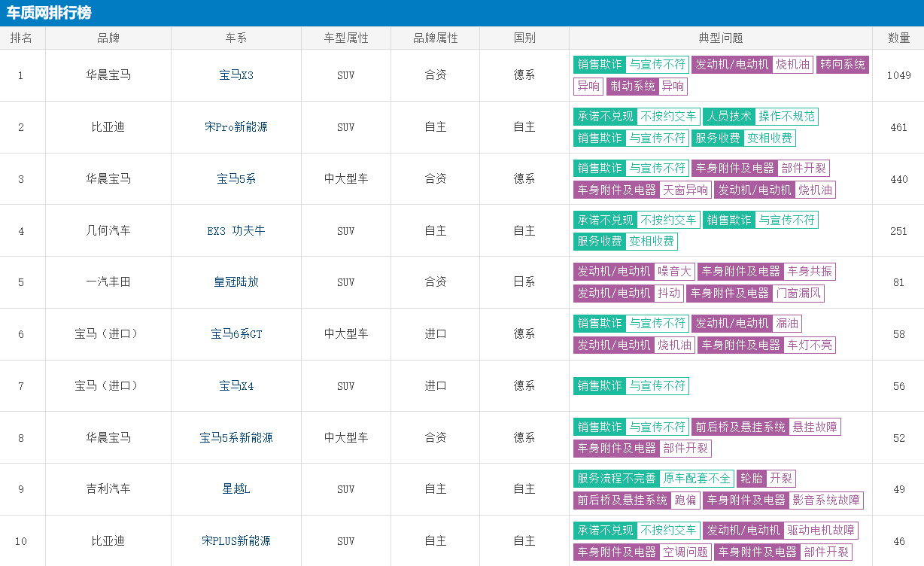Click the 天窗异响 problem tag

685,190
